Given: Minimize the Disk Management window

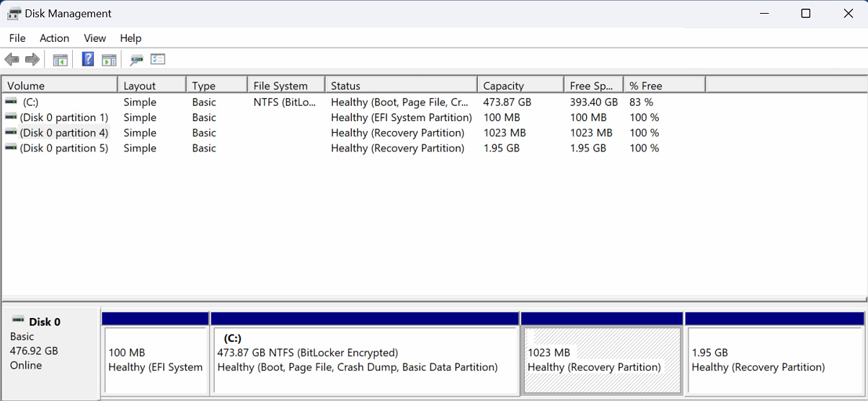Looking at the screenshot, I should coord(763,14).
